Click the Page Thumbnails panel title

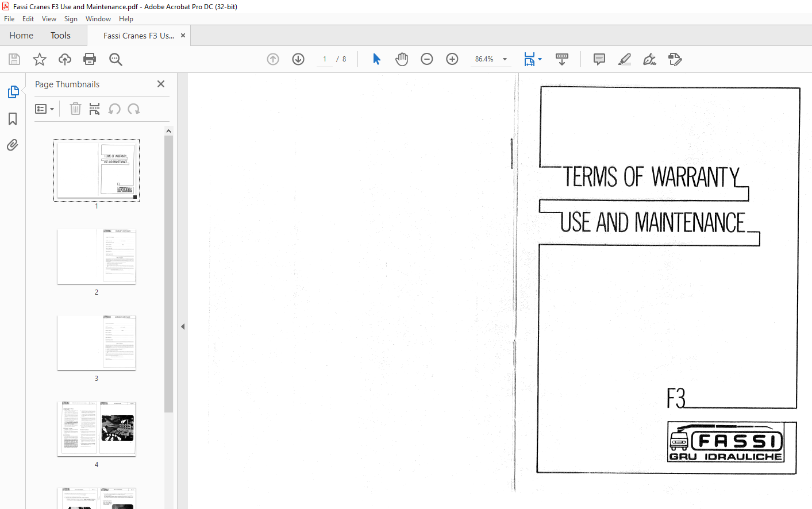pos(67,84)
